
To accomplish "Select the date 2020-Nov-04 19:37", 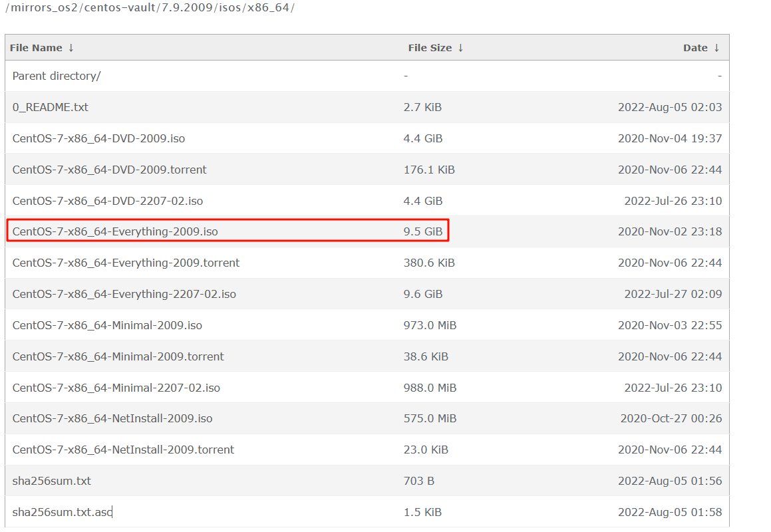I will (670, 139).
